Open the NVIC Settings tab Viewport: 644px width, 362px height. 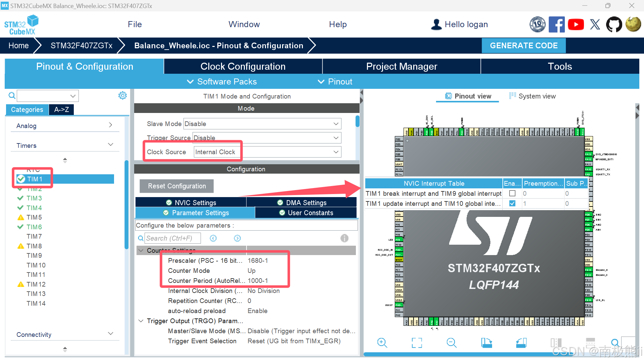(191, 202)
